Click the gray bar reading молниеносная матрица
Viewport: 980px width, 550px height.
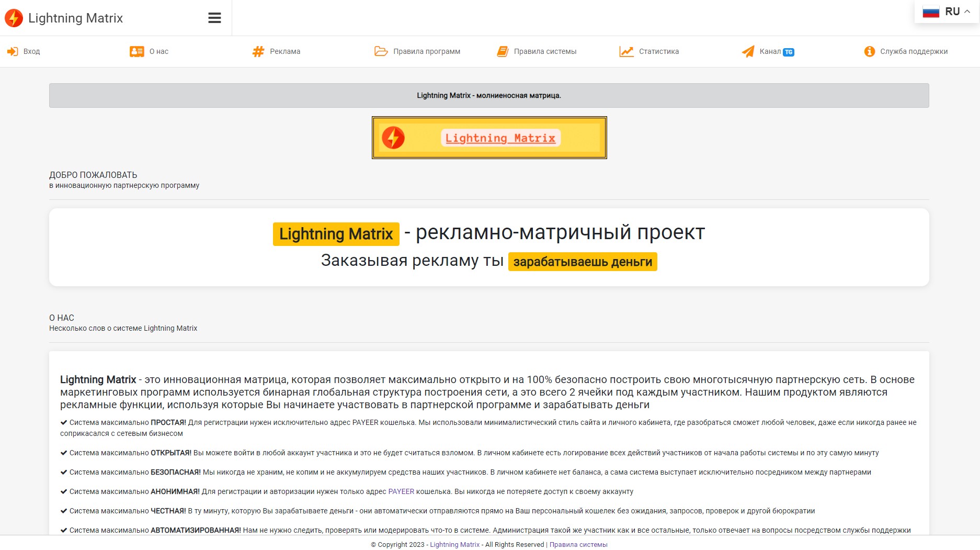(489, 95)
